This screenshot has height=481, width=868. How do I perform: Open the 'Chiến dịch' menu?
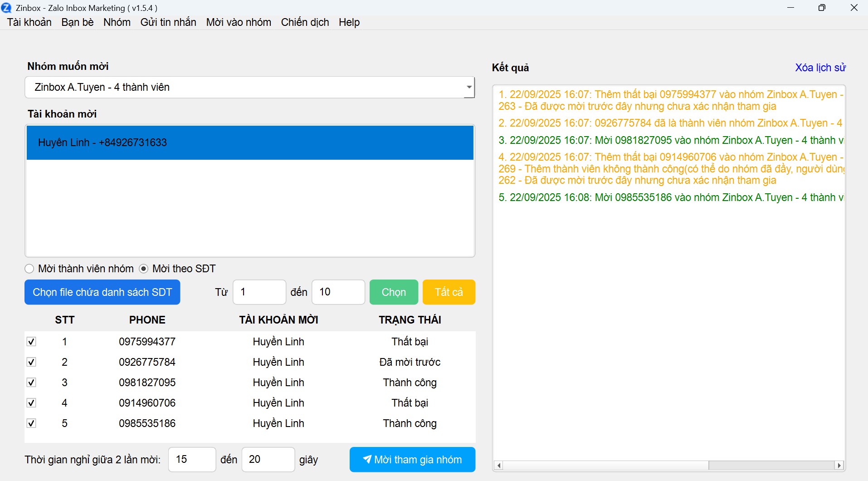(305, 22)
